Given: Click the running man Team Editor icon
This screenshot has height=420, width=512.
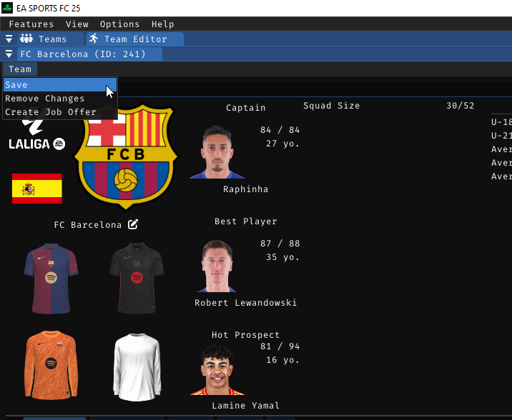Looking at the screenshot, I should 94,39.
